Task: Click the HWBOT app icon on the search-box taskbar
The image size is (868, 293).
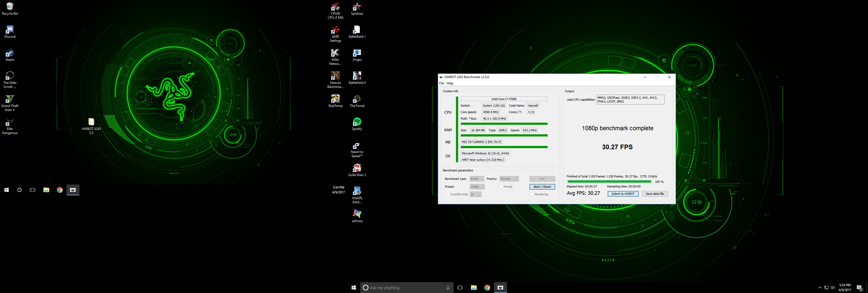Action: [500, 288]
